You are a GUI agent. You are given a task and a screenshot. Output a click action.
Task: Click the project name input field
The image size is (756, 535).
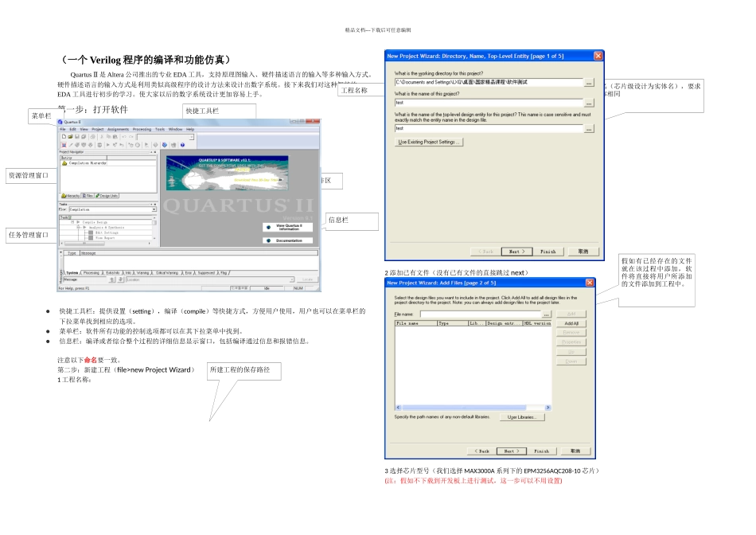[489, 103]
